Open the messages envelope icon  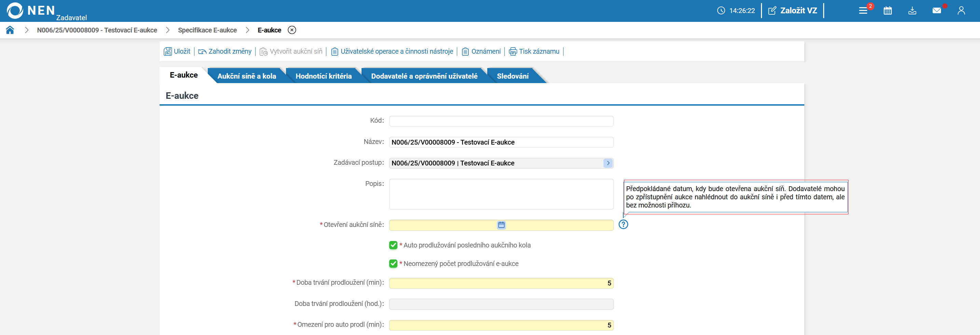tap(937, 11)
